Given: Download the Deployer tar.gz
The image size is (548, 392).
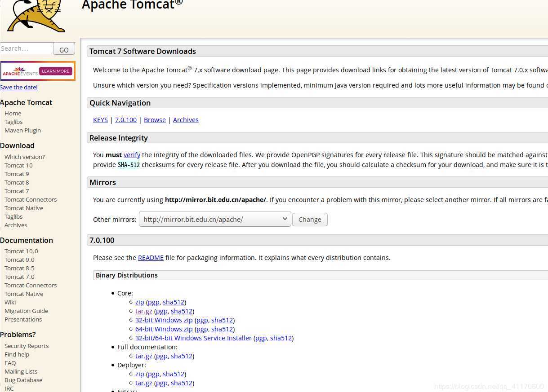Looking at the screenshot, I should pyautogui.click(x=144, y=383).
